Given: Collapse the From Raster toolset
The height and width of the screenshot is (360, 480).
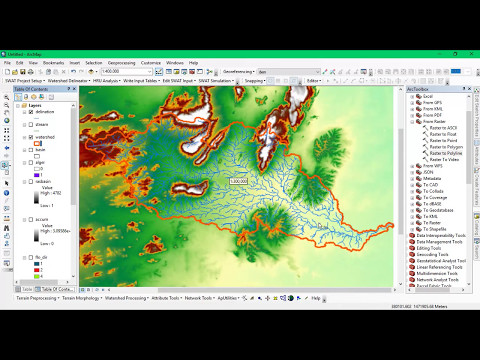Looking at the screenshot, I should [412, 122].
